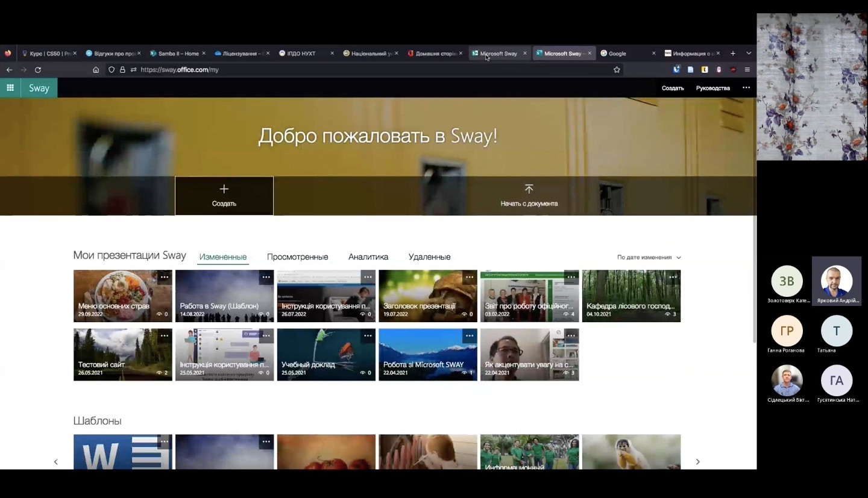This screenshot has width=868, height=498.
Task: Open options menu on Работа в Sway (Шаблон) card
Action: (266, 277)
